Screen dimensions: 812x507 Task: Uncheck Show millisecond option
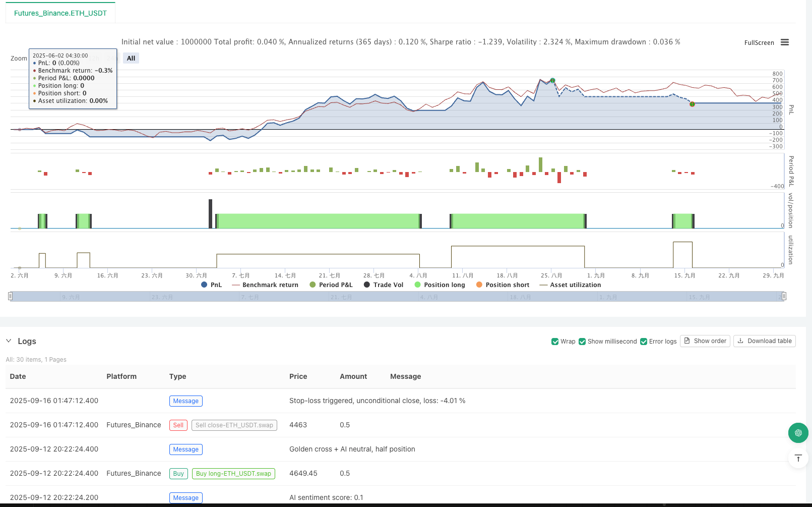click(x=582, y=342)
